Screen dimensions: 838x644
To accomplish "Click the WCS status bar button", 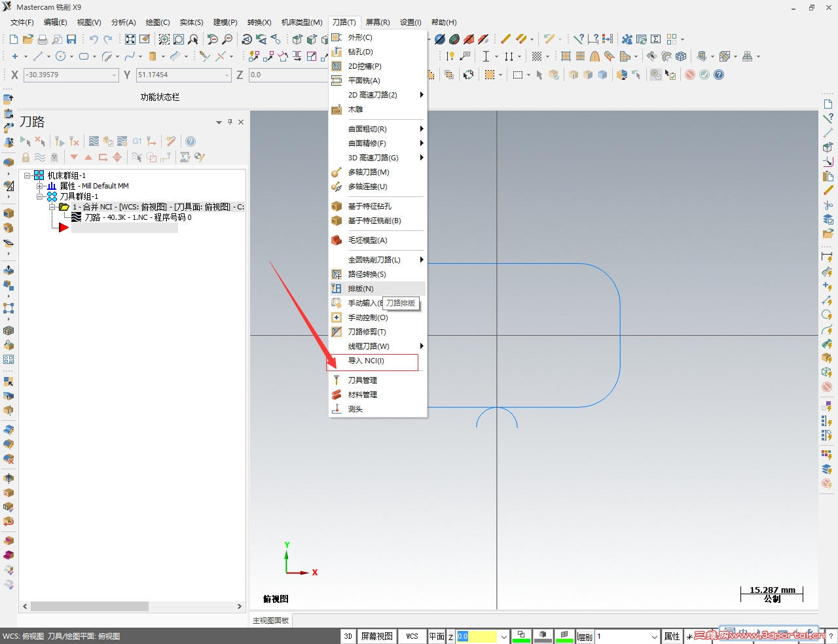I will point(412,636).
